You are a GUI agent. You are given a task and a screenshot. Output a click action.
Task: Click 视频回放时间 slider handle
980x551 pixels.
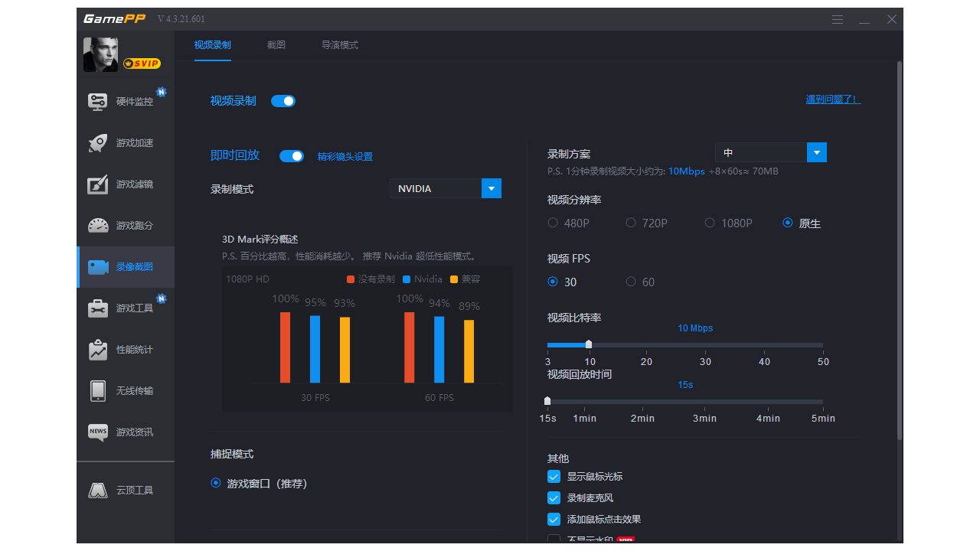coord(547,400)
